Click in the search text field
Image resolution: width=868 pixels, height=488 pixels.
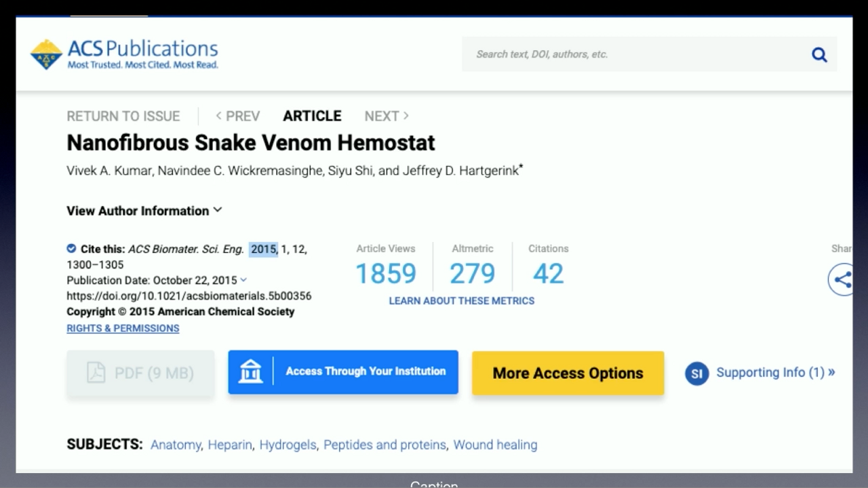pos(631,54)
